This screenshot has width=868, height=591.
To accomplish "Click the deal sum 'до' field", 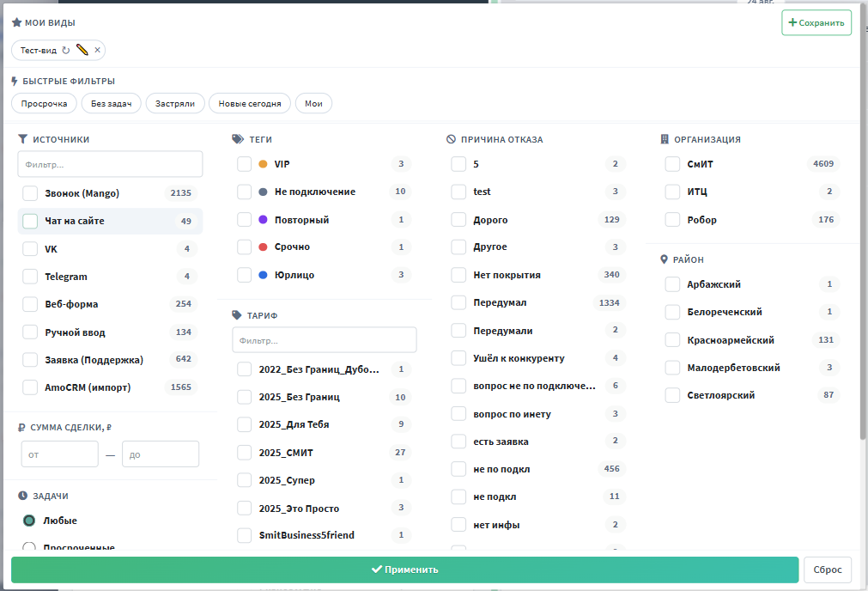I will (x=161, y=454).
